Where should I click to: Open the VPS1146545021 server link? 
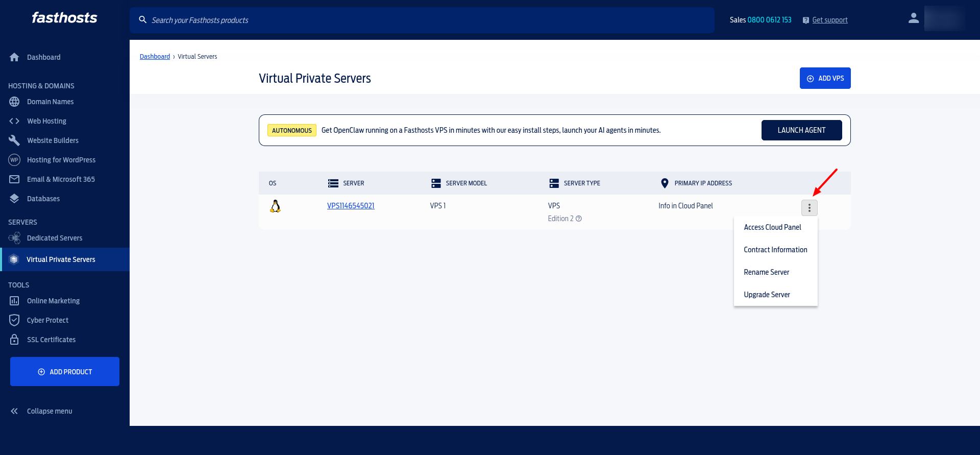tap(351, 206)
